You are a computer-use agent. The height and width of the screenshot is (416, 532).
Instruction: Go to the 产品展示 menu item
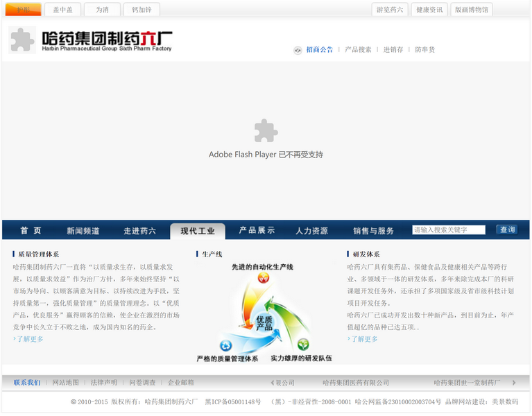click(257, 231)
